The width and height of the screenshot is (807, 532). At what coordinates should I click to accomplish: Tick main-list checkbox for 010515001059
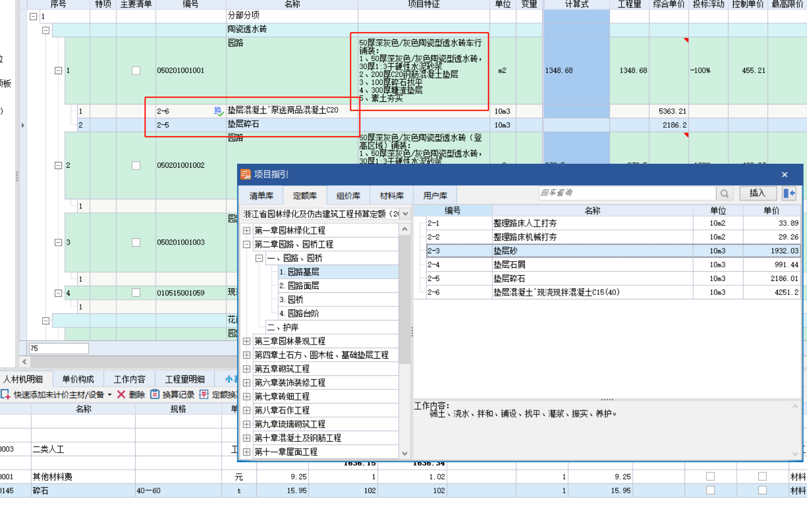(x=136, y=293)
